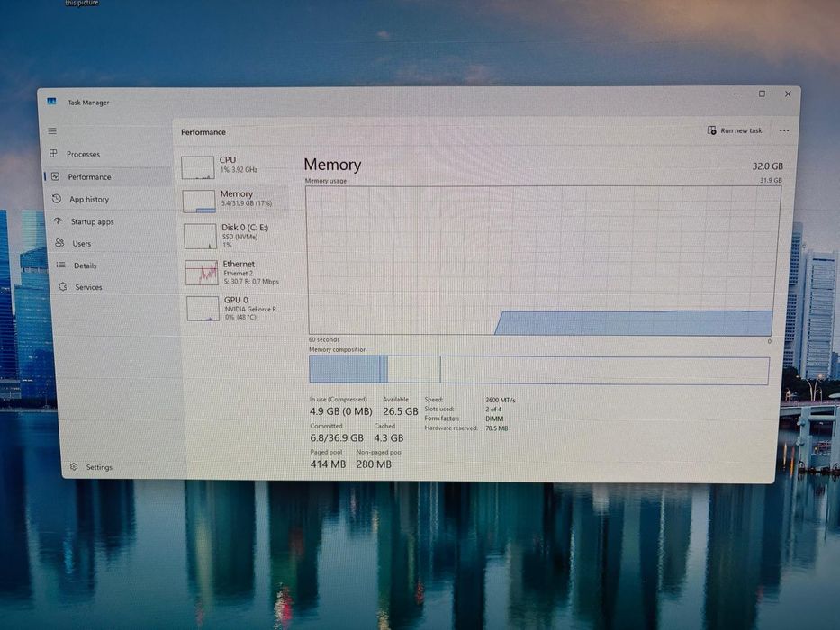This screenshot has height=630, width=840.
Task: Click the Committed 6.8/36.9 GB value
Action: (337, 437)
